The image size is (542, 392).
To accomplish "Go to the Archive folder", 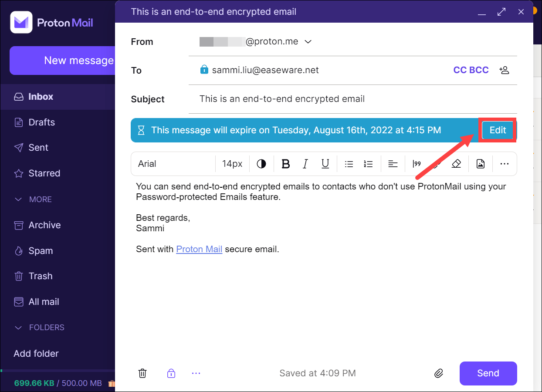I will pos(44,225).
